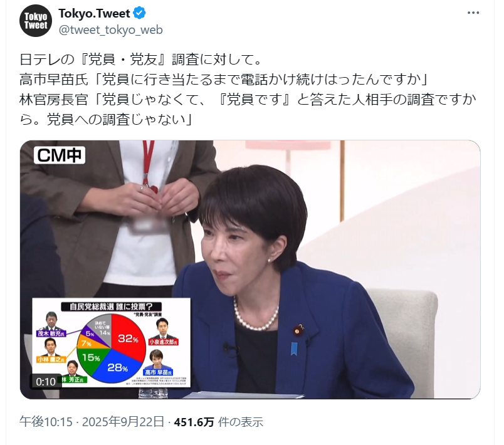The height and width of the screenshot is (445, 504).
Task: Open the Tokyo Tweet profile avatar
Action: coord(36,21)
